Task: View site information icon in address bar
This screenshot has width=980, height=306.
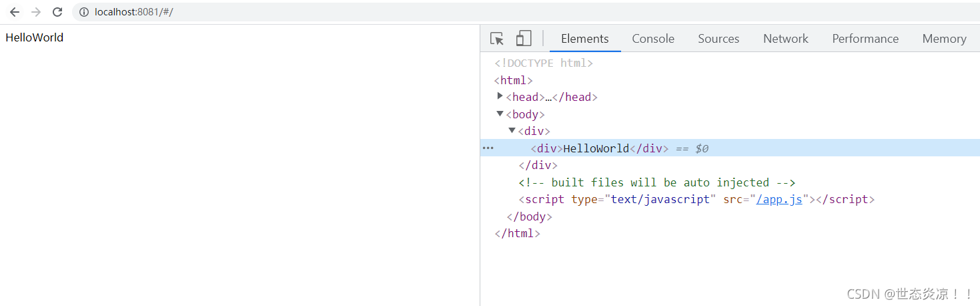Action: 83,12
